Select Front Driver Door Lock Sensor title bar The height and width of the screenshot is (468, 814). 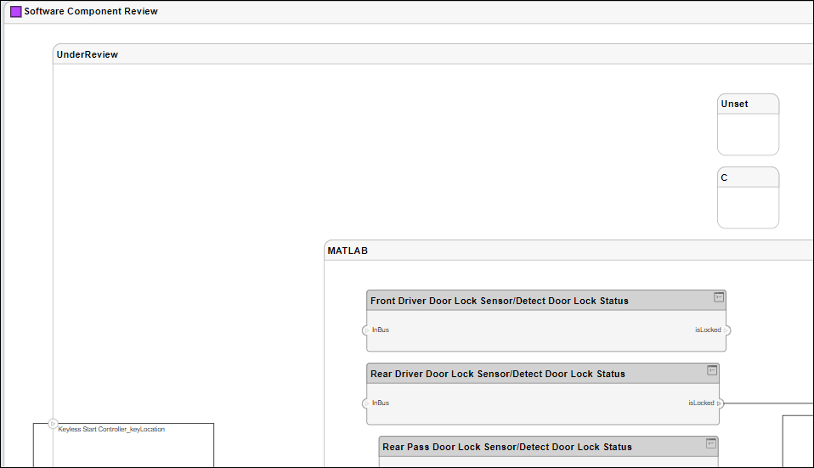(546, 300)
